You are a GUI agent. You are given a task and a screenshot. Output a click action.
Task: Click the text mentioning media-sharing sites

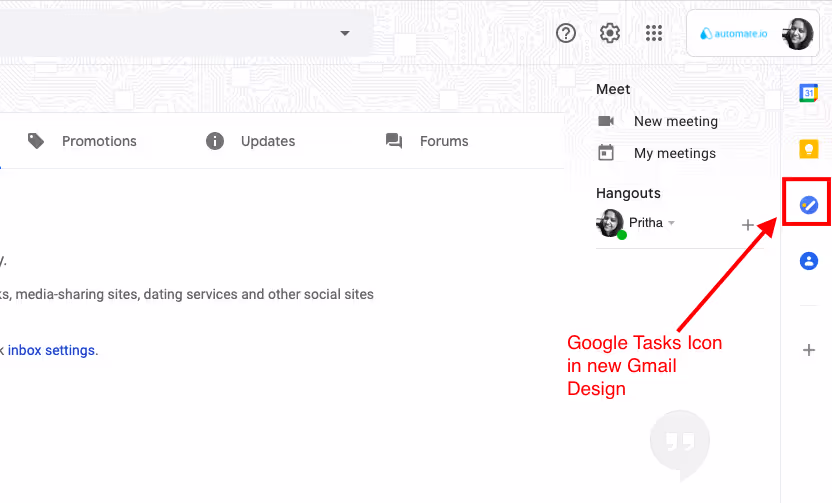[x=187, y=294]
